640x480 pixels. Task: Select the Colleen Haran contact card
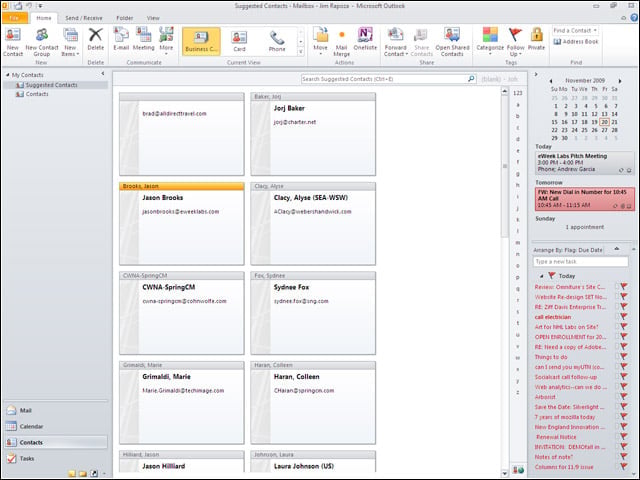pos(313,402)
